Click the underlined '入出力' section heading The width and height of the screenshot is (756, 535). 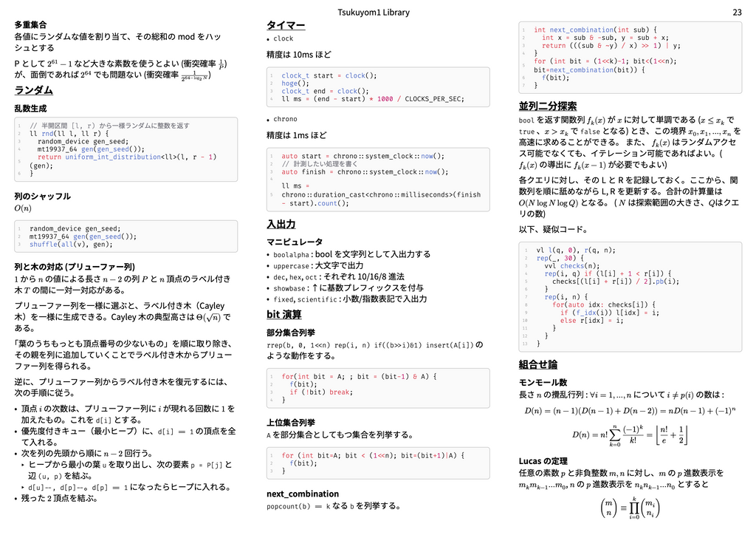(281, 224)
